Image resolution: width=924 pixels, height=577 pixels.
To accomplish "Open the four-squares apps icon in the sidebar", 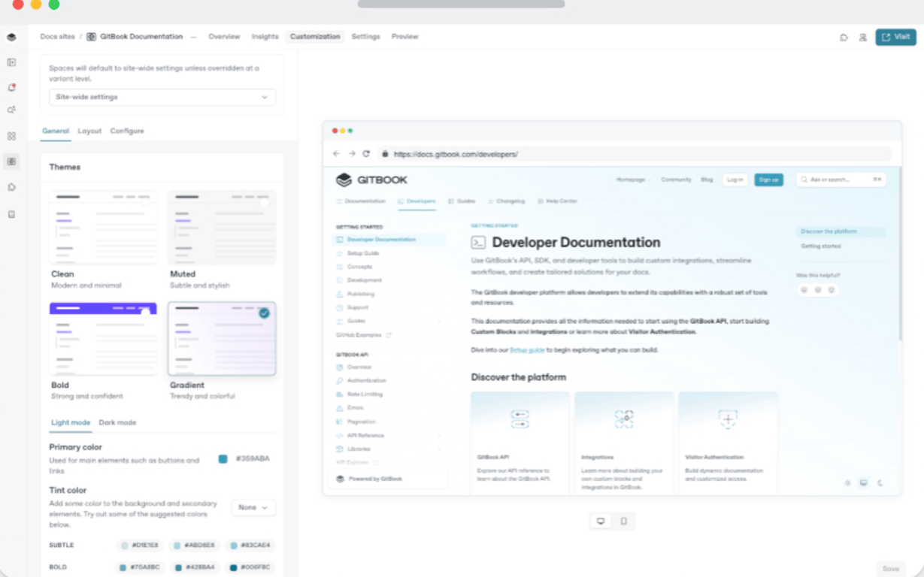I will point(11,136).
